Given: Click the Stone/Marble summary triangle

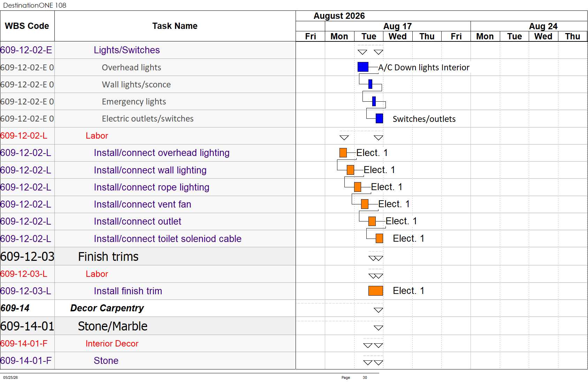Looking at the screenshot, I should point(379,328).
